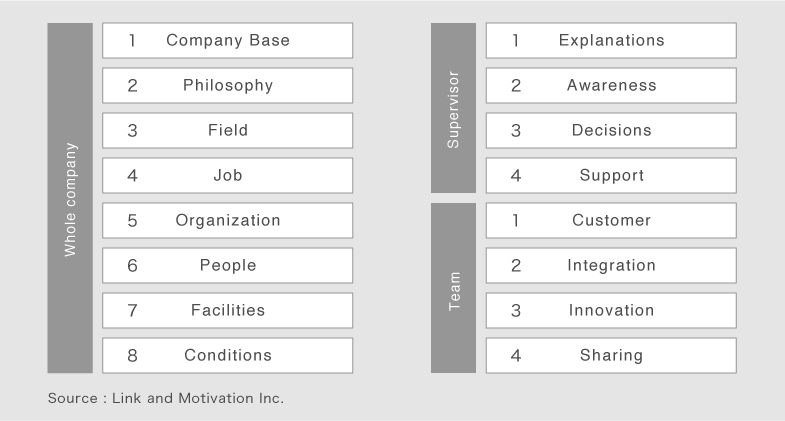The image size is (785, 421).
Task: Click the Decisions box
Action: [611, 131]
